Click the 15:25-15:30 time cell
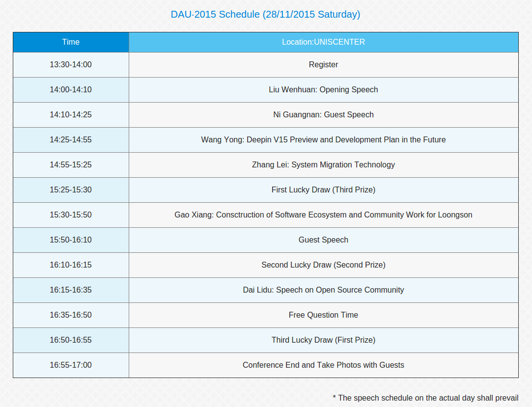Viewport: 532px width, 407px height. point(71,190)
